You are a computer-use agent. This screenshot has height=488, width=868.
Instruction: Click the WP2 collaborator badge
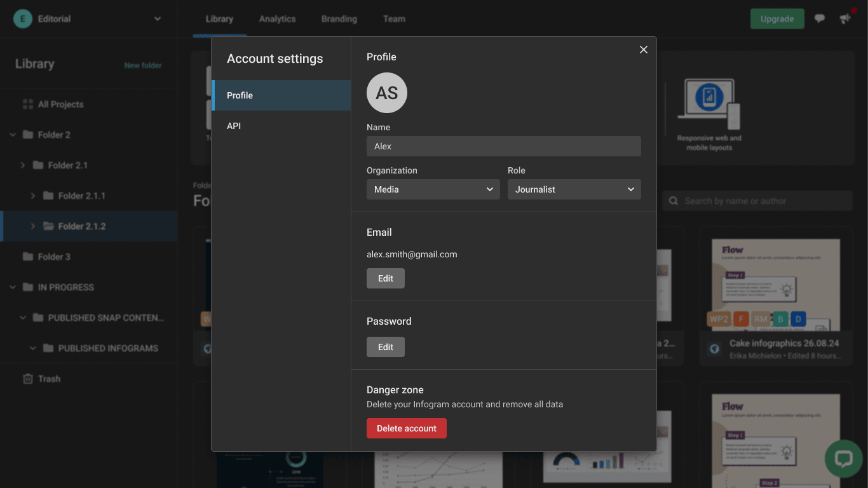point(718,319)
